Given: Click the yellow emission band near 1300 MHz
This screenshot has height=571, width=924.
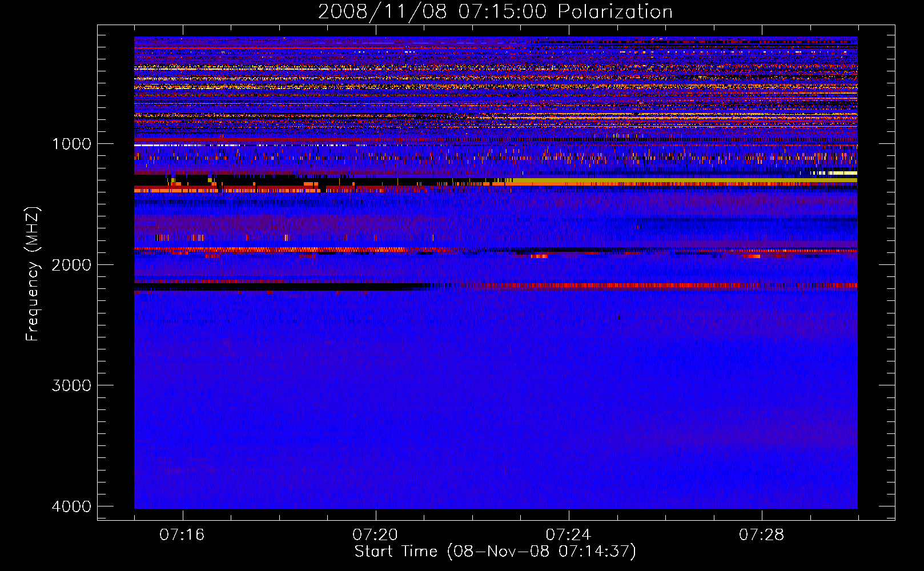Looking at the screenshot, I should click(x=684, y=181).
